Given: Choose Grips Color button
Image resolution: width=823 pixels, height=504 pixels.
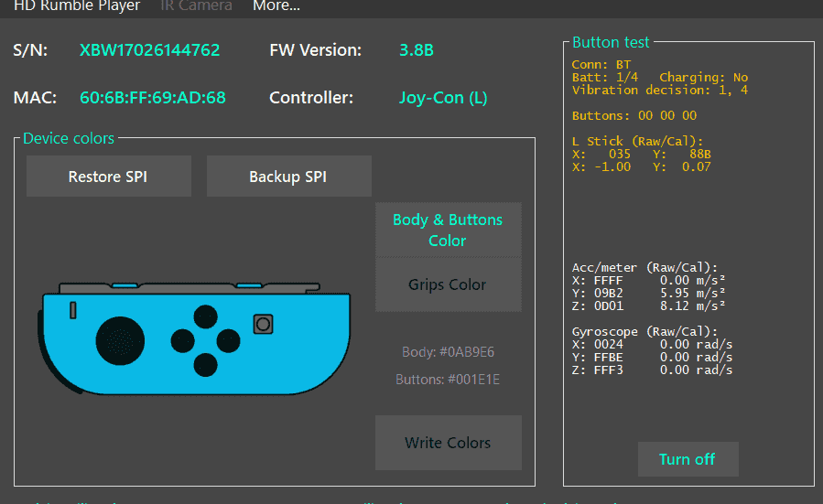Looking at the screenshot, I should click(448, 284).
